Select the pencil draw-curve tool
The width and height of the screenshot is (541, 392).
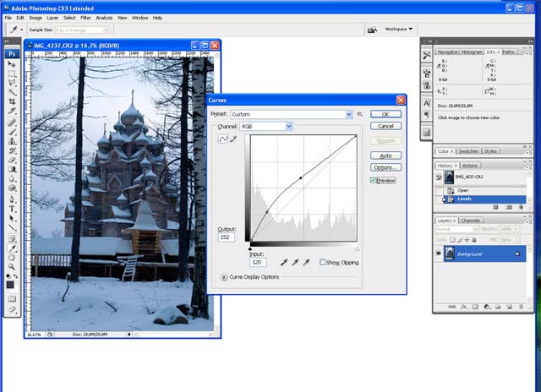click(233, 139)
